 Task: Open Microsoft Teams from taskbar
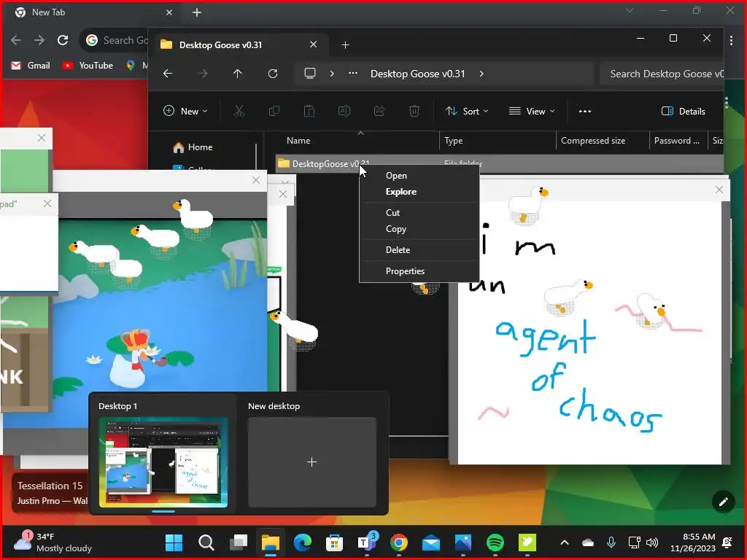coord(366,542)
